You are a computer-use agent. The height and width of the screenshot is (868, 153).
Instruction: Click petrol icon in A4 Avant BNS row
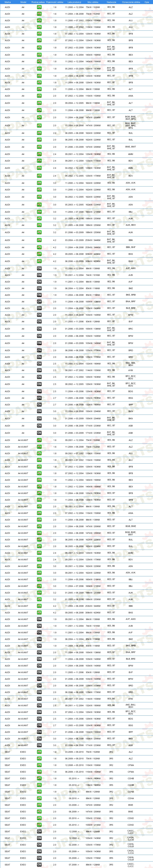(39, 613)
